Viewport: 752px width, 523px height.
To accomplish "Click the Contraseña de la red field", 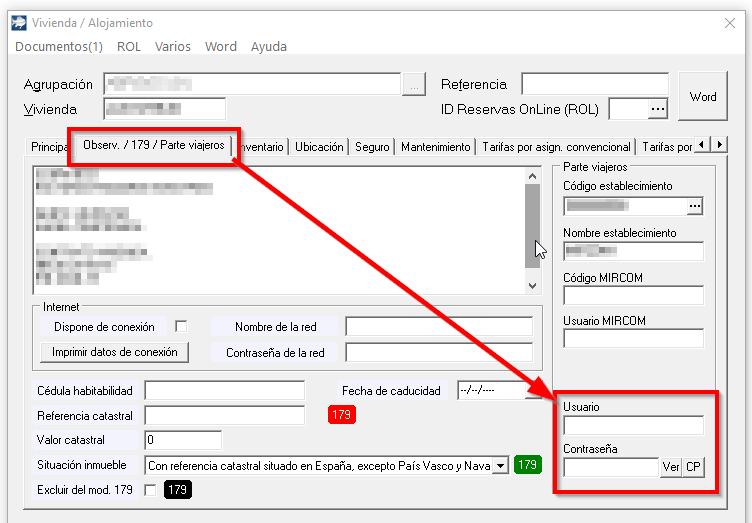I will click(x=439, y=352).
